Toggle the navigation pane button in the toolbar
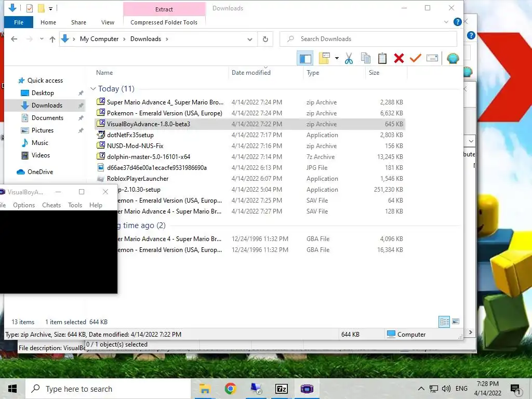The image size is (532, 399). [x=305, y=58]
